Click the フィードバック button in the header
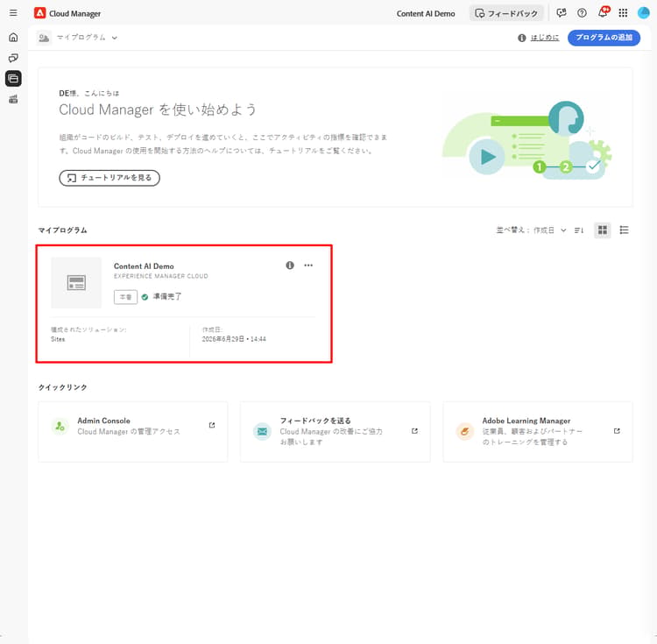Screen dimensions: 657x644 click(x=506, y=13)
